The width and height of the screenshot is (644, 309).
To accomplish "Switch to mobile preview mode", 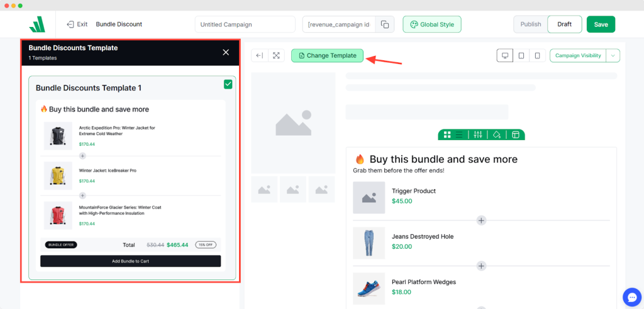I will click(537, 55).
